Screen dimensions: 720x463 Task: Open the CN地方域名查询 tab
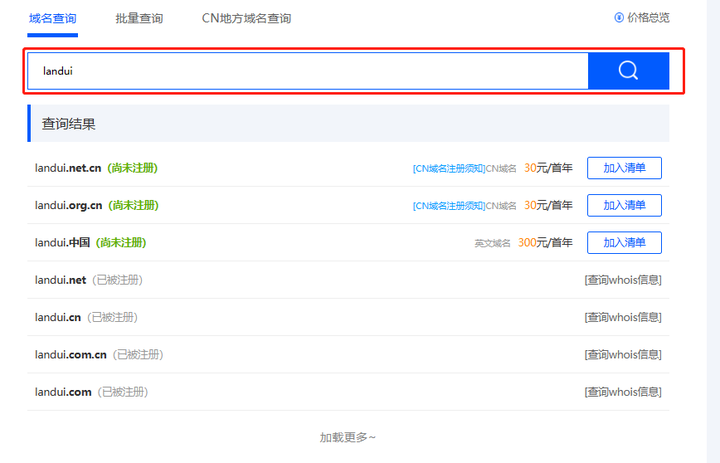click(x=246, y=18)
